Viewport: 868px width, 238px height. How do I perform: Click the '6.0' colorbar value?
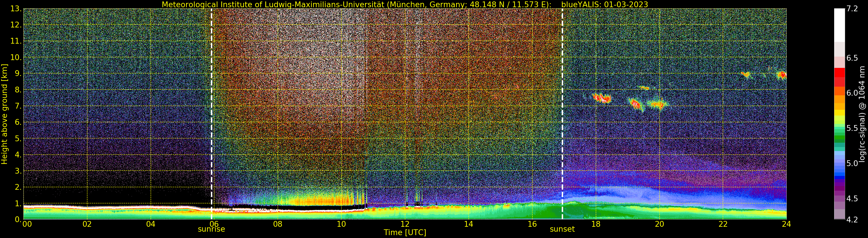pos(852,93)
